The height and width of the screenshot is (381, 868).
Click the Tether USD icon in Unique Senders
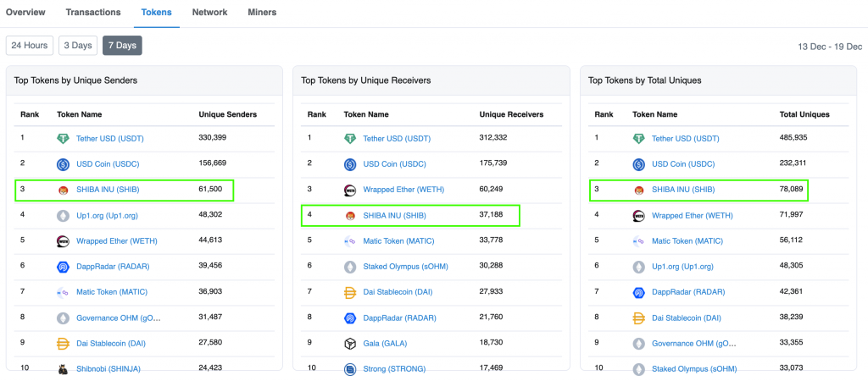(x=63, y=139)
